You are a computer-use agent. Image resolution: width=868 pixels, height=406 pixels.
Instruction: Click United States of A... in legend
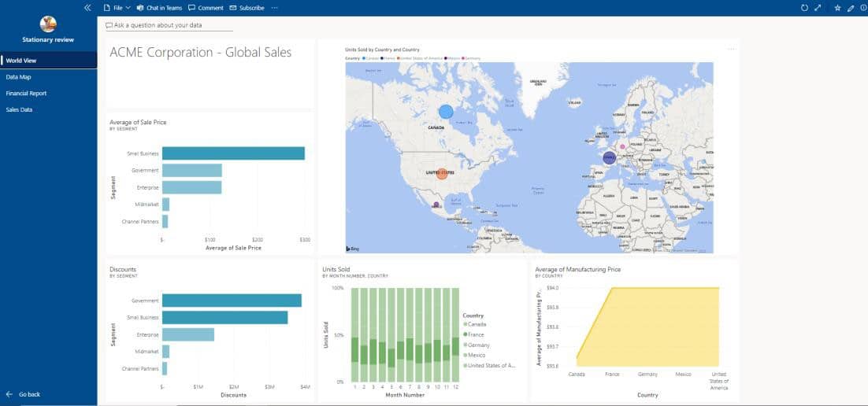pyautogui.click(x=489, y=366)
